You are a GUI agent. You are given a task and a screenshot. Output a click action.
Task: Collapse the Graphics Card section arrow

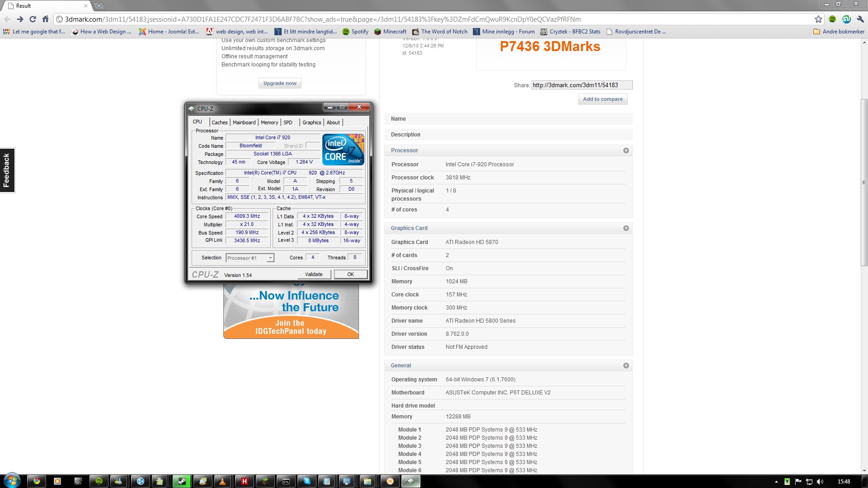point(626,228)
